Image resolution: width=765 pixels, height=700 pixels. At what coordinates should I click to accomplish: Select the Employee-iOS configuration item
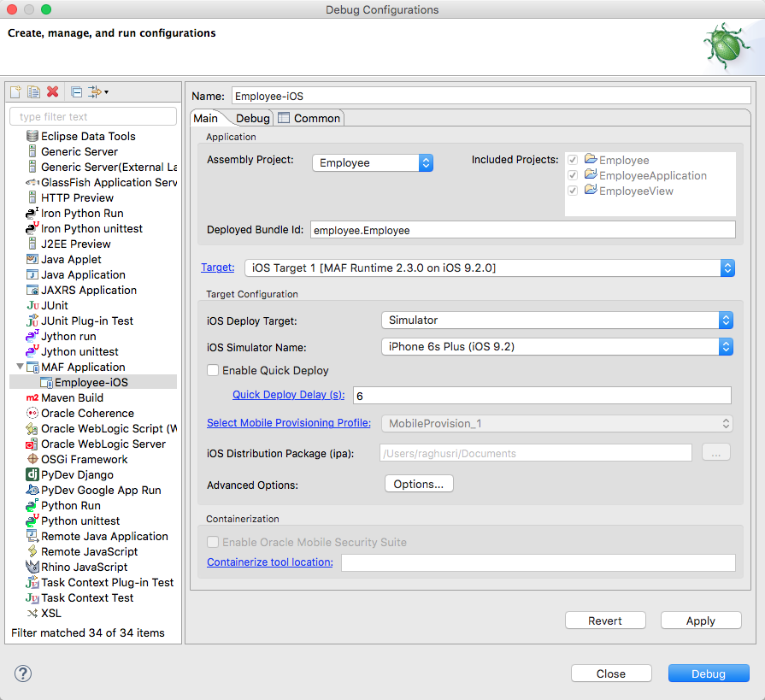[93, 382]
